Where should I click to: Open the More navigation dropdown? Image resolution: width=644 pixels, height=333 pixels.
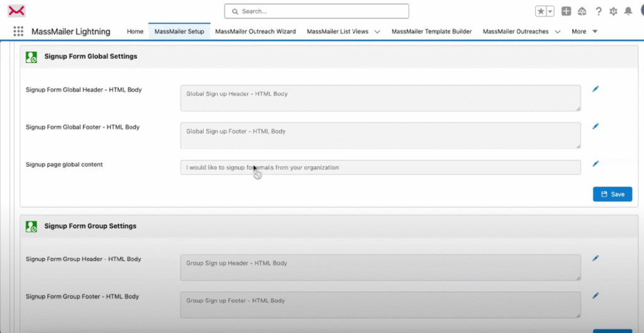click(x=584, y=31)
